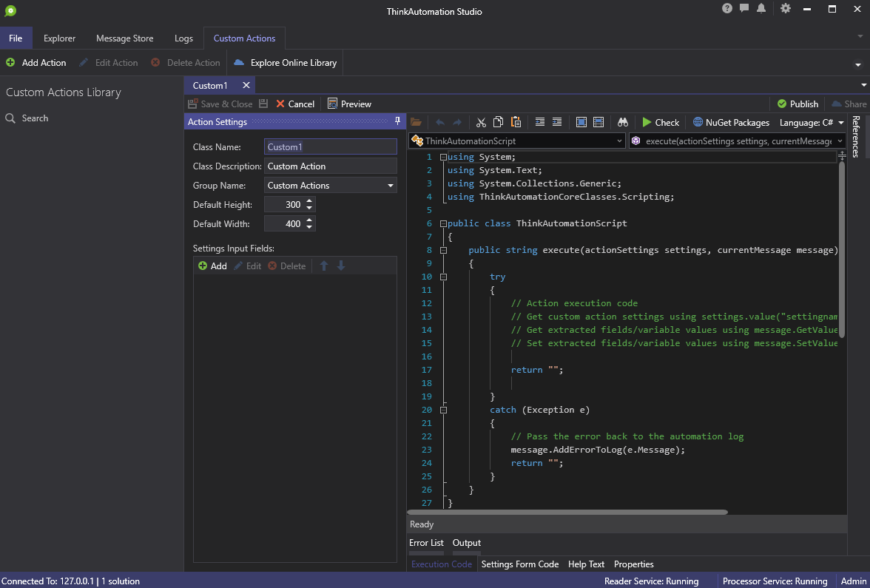Screen dimensions: 870x588
Task: Open the Output tab
Action: point(467,543)
